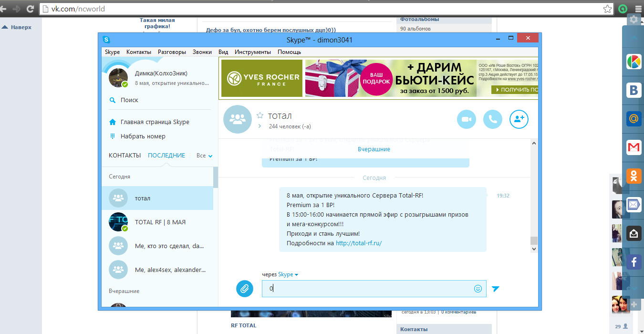This screenshot has width=644, height=334.
Task: Open the Все filter dropdown
Action: [x=204, y=156]
